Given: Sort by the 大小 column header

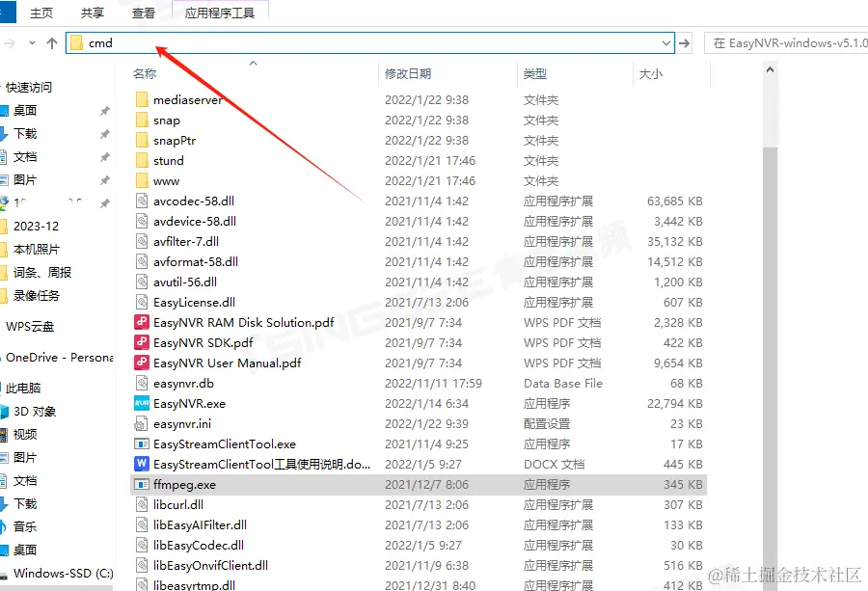Looking at the screenshot, I should click(x=650, y=73).
